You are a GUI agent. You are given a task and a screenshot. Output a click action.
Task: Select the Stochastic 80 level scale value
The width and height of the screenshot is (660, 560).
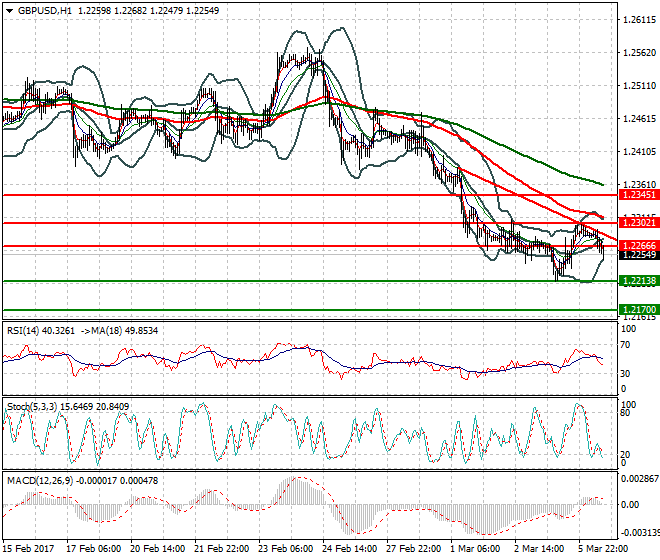click(625, 413)
